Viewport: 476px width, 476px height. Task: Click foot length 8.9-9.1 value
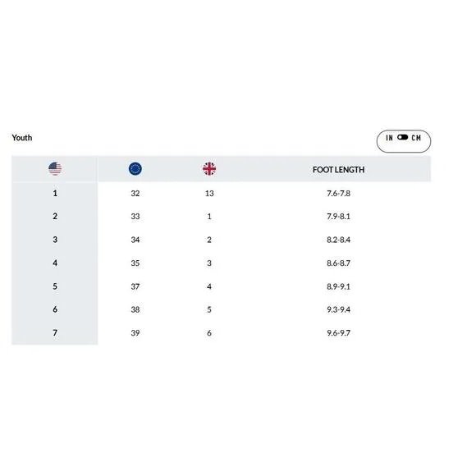pyautogui.click(x=338, y=286)
